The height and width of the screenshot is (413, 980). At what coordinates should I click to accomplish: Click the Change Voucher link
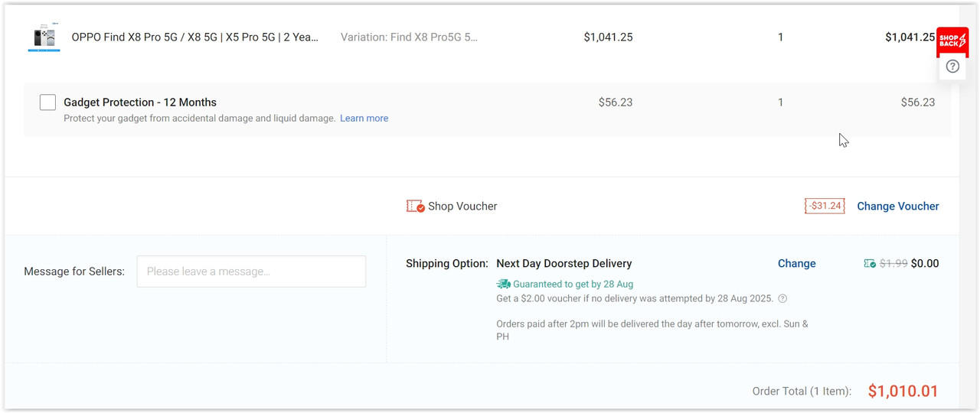(x=897, y=206)
